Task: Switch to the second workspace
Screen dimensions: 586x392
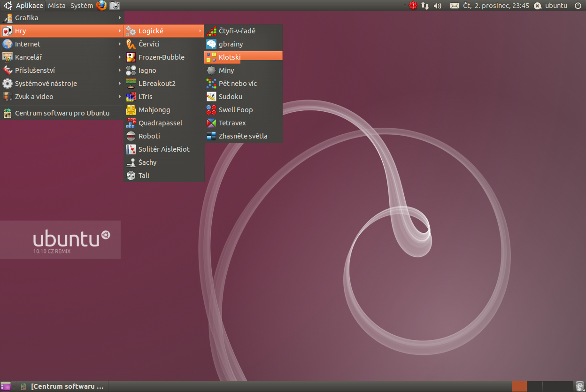Action: [535, 386]
